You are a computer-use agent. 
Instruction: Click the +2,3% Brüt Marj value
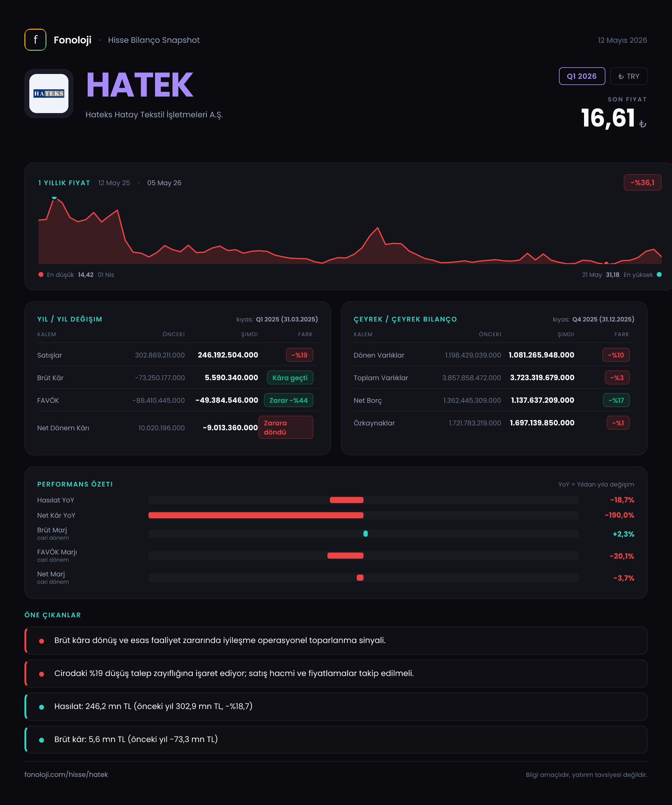click(x=623, y=534)
